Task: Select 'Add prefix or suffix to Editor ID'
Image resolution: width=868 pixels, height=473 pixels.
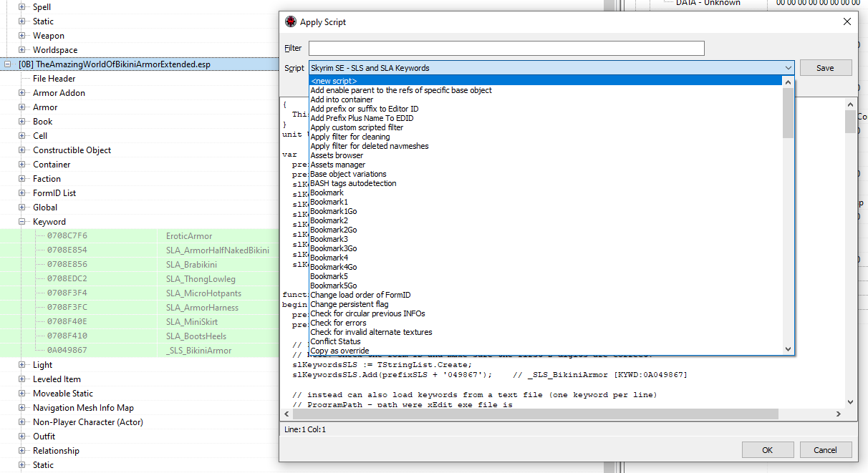Action: coord(546,109)
